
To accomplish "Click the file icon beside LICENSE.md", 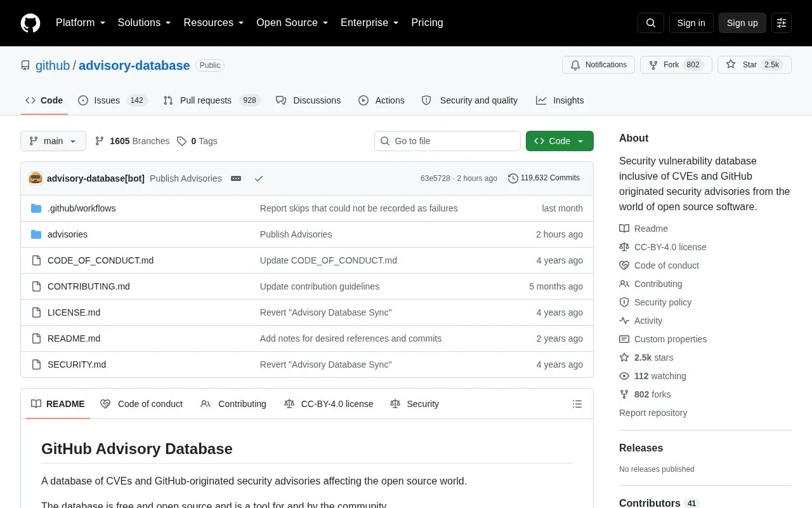I will tap(36, 312).
